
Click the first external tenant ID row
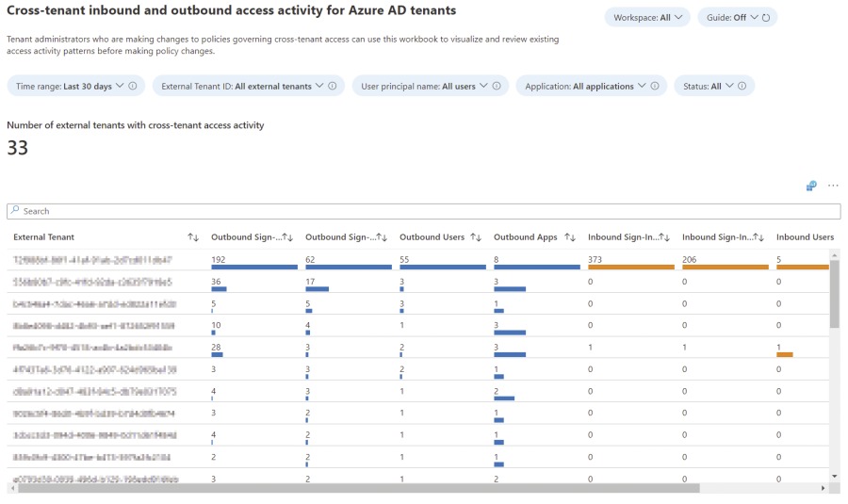[x=92, y=260]
